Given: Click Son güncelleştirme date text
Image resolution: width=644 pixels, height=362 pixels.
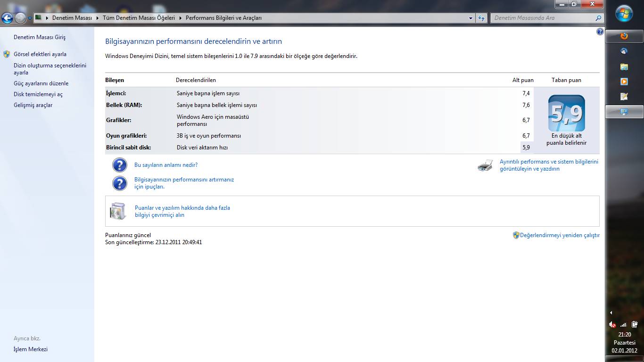Looking at the screenshot, I should [x=154, y=242].
